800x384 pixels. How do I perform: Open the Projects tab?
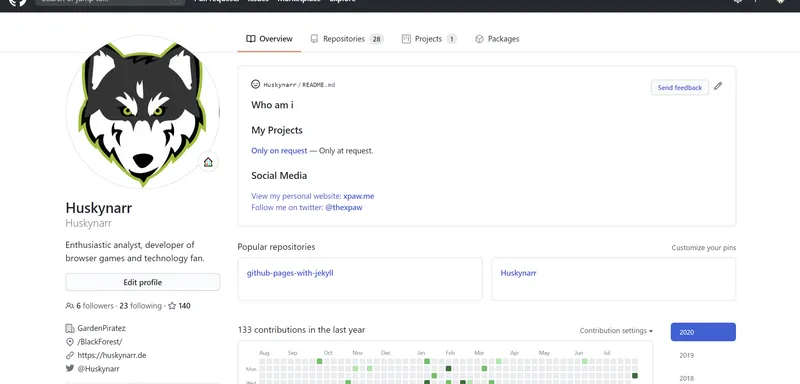click(429, 39)
